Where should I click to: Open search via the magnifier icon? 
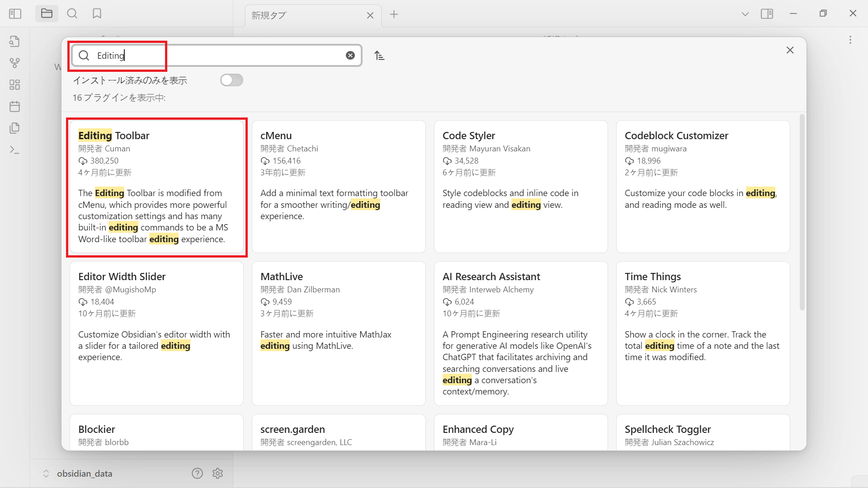tap(72, 14)
